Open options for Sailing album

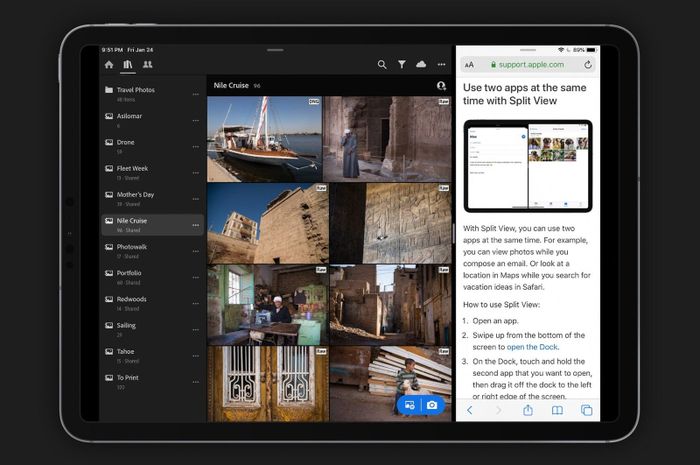click(x=196, y=330)
